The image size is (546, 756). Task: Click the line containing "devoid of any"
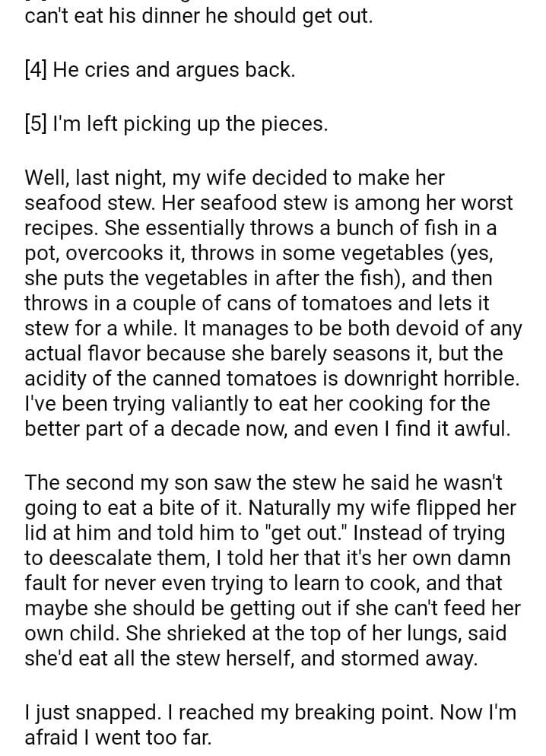point(273,329)
